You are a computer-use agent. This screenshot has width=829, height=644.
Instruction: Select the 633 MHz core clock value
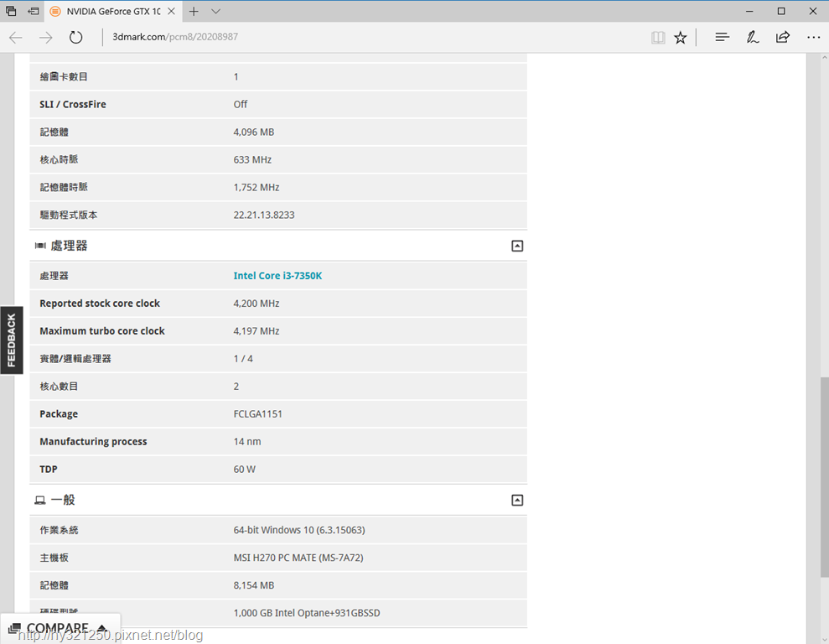point(252,159)
